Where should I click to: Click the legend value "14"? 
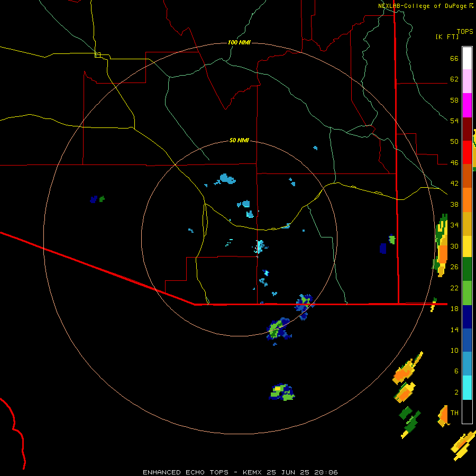click(x=454, y=329)
